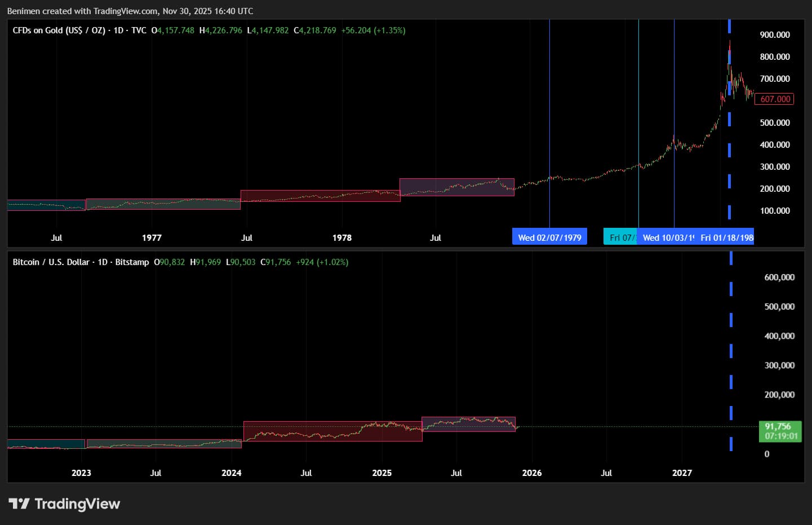Screen dimensions: 812x525
Task: Click the cyan Fri 07 date label
Action: [620, 237]
